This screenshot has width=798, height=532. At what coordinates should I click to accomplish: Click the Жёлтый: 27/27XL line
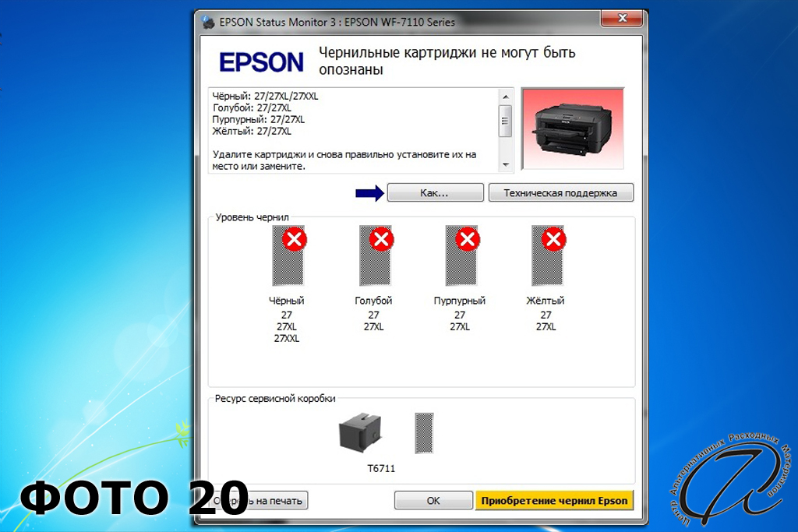[x=252, y=131]
